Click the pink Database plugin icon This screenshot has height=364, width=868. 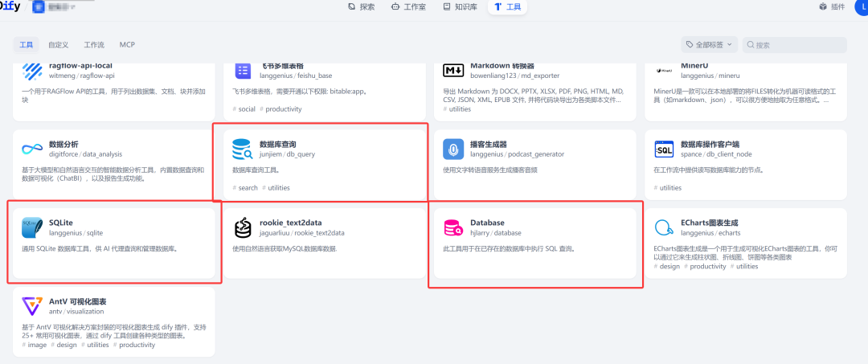pos(453,228)
